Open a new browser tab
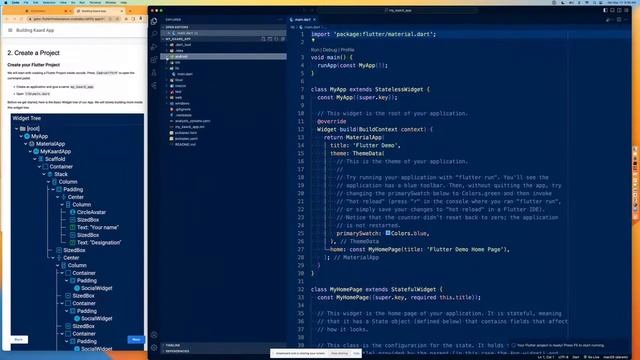This screenshot has width=640, height=360. click(x=130, y=11)
